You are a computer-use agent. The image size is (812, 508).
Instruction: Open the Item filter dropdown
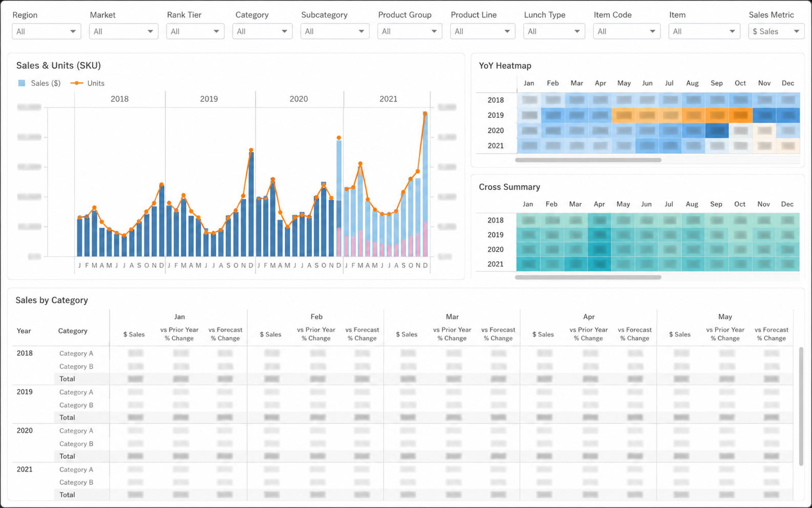tap(704, 31)
